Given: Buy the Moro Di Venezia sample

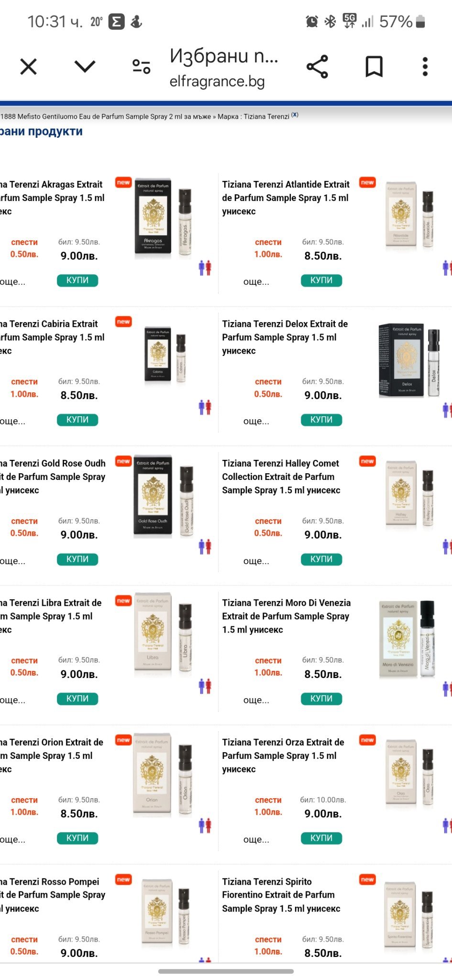Looking at the screenshot, I should [321, 699].
